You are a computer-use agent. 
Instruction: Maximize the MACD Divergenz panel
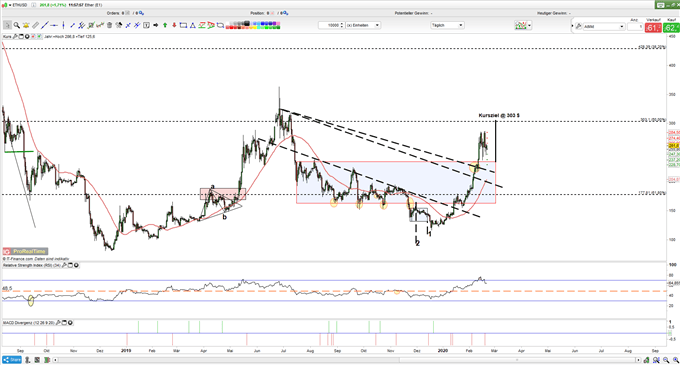click(64, 323)
